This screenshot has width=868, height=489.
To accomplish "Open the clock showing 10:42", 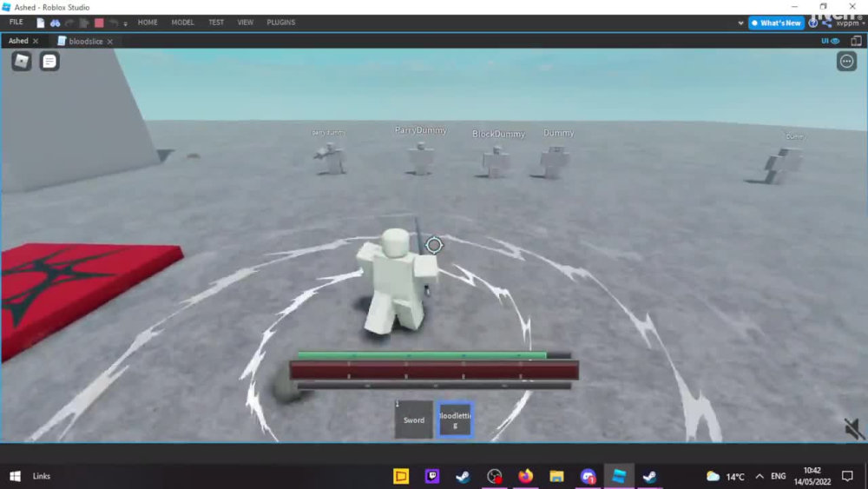I will (812, 476).
